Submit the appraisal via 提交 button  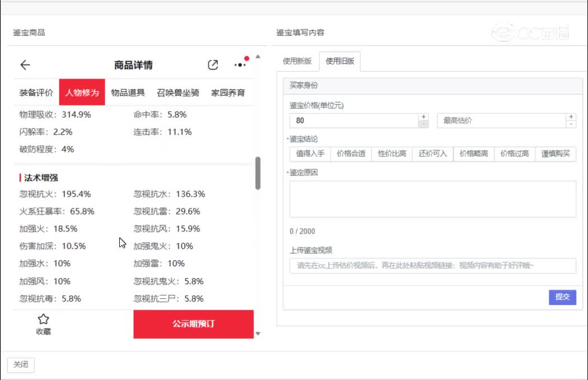[x=562, y=297]
